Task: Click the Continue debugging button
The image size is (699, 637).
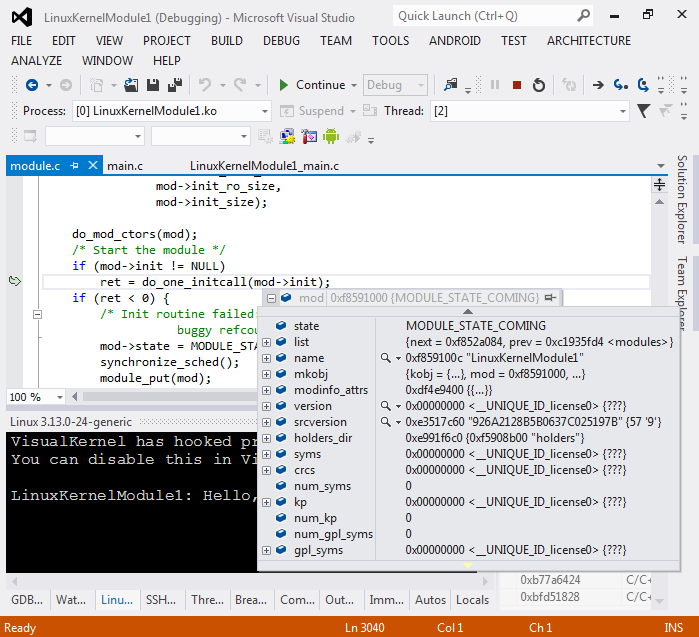Action: pyautogui.click(x=312, y=85)
